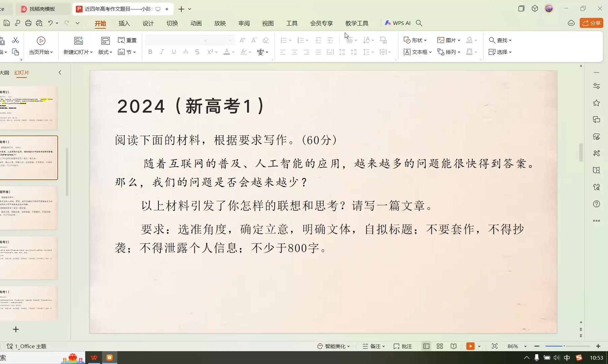Screen dimensions: 608x364
Task: Open the Teaching Tools (教学工具) tab
Action: tap(357, 23)
